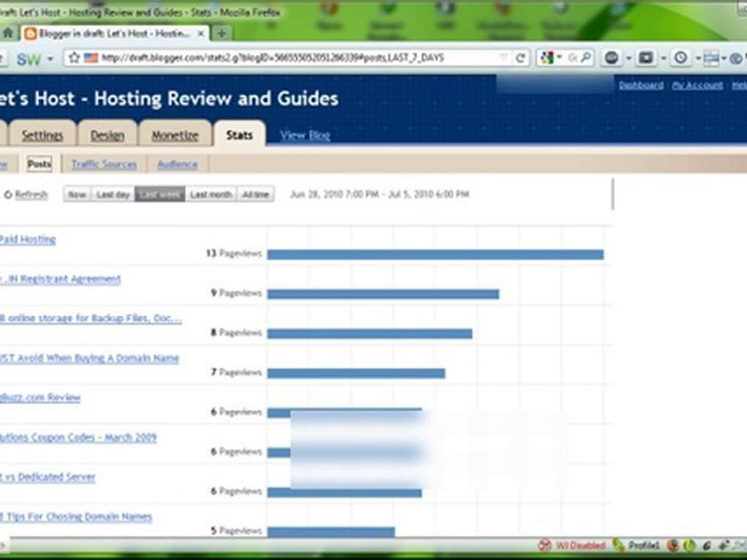Open the Traffic Sources sub-tab
Viewport: 747px width, 560px height.
coord(103,164)
